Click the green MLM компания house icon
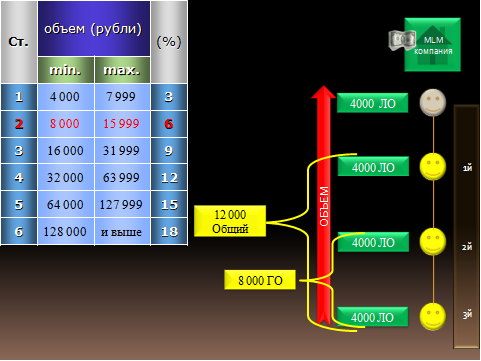This screenshot has height=361, width=481. (x=433, y=45)
